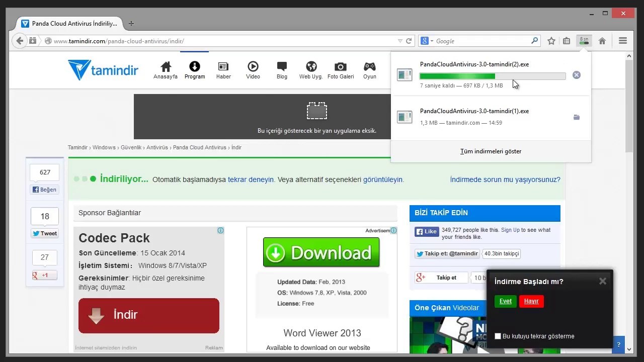Click the page vertical scrollbar thumb

(629, 106)
